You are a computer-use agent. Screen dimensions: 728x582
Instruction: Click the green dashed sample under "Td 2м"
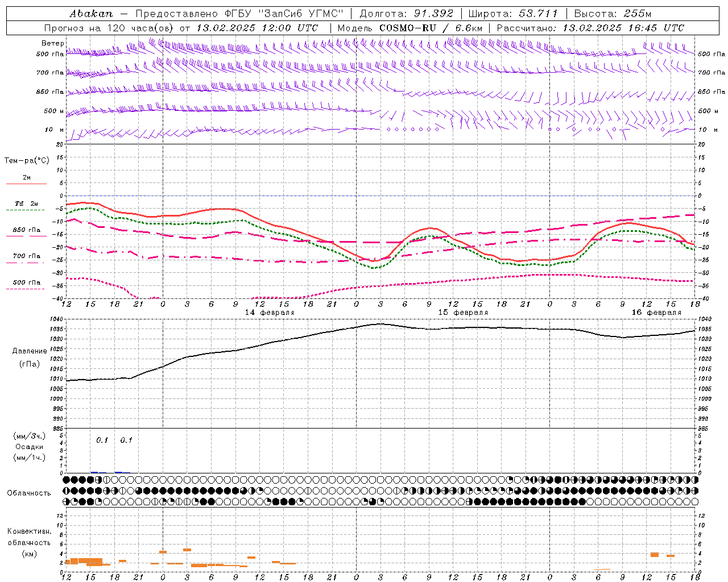pos(25,210)
